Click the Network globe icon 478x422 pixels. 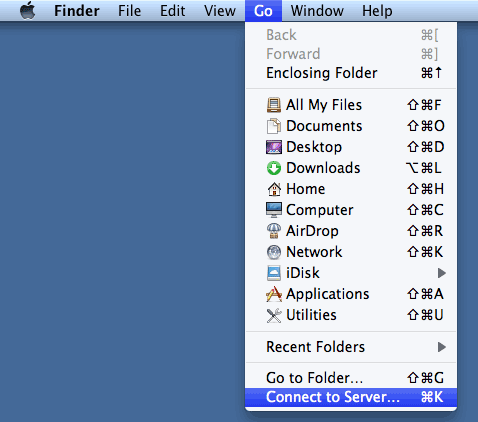[x=274, y=252]
